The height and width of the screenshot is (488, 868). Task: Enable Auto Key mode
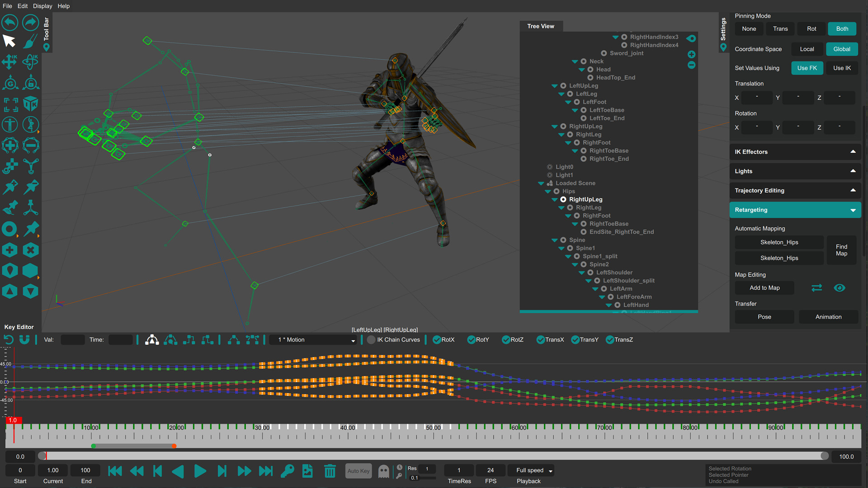(x=358, y=471)
